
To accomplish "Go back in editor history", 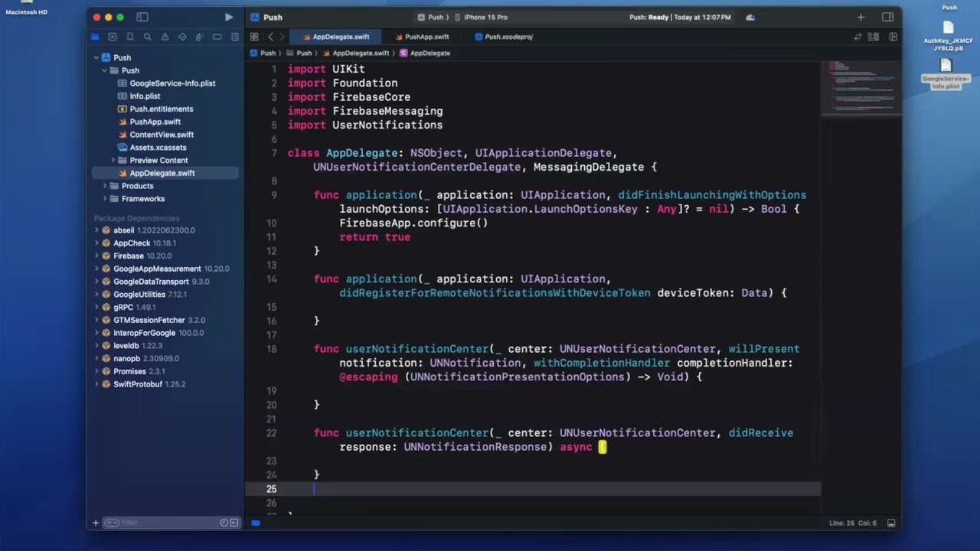I will 270,37.
